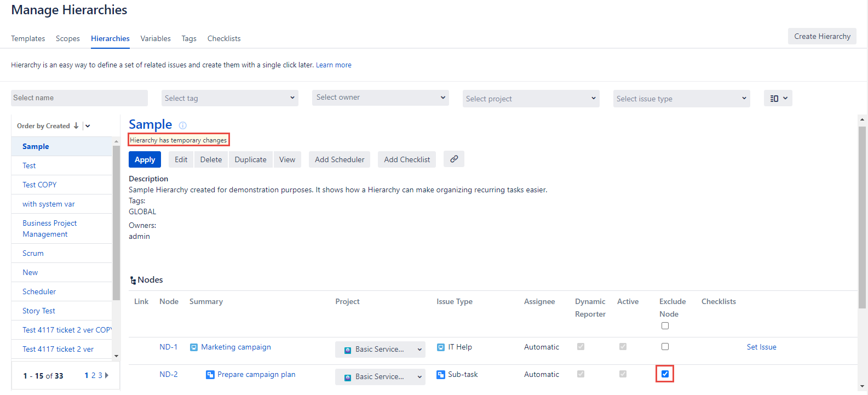This screenshot has width=868, height=395.
Task: Open the Checklists tab
Action: 223,38
